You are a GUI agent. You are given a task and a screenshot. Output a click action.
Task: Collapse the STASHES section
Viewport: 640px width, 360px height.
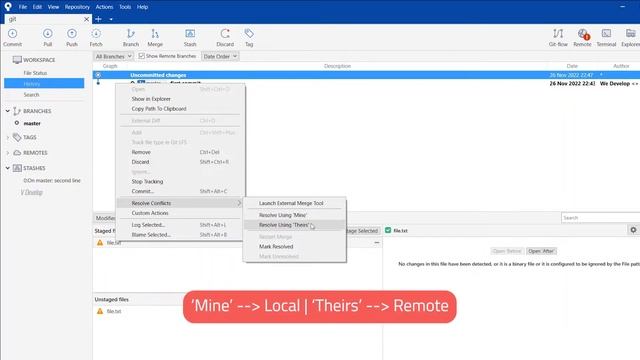pyautogui.click(x=7, y=168)
